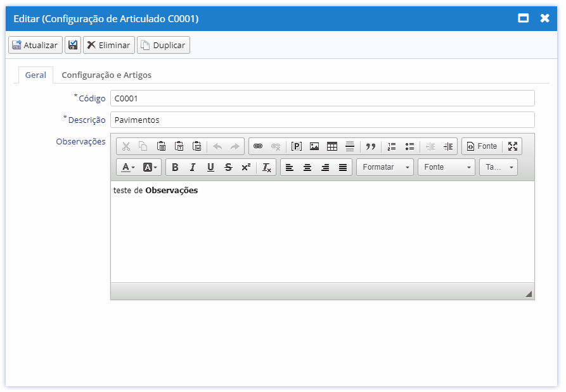
Task: Toggle underline formatting
Action: pos(210,167)
